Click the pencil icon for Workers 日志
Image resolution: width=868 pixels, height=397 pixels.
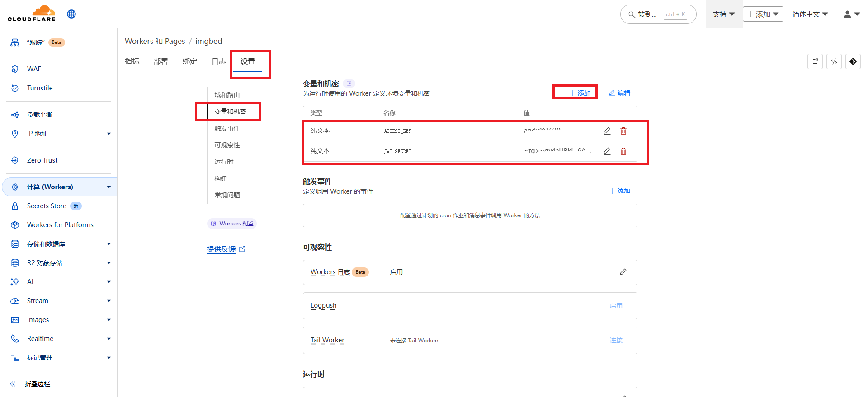pyautogui.click(x=623, y=272)
